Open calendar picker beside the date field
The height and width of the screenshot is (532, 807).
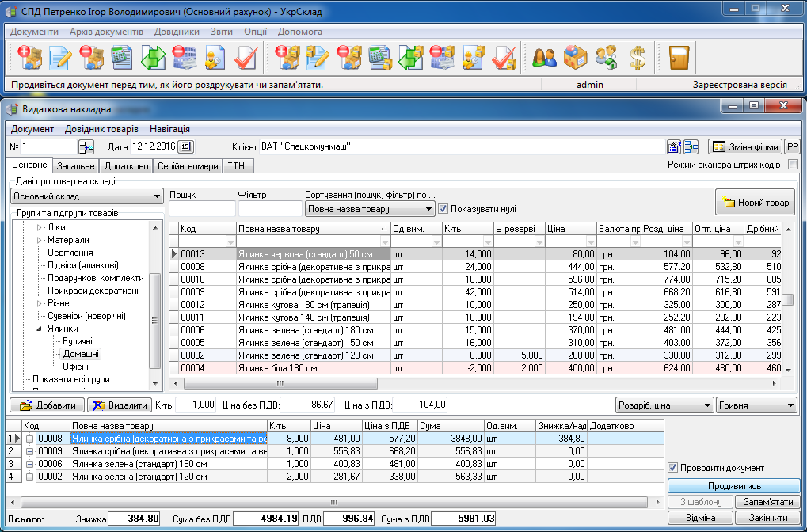pyautogui.click(x=185, y=146)
